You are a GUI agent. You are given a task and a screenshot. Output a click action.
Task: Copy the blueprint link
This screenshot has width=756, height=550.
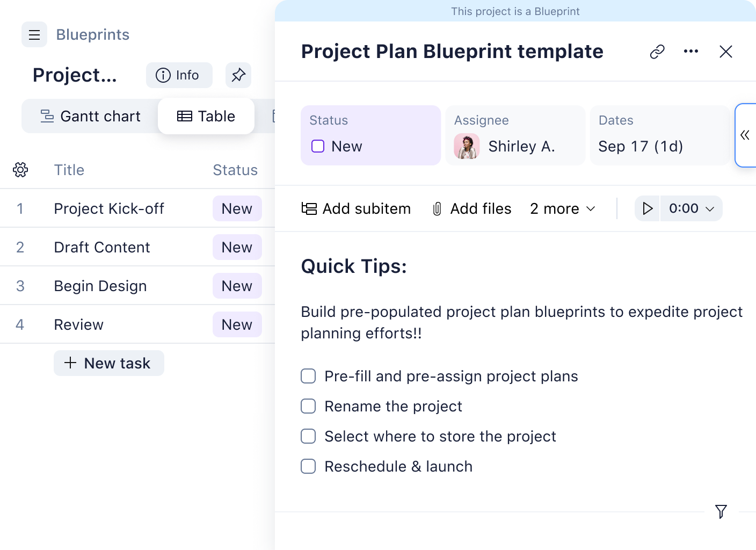tap(657, 52)
